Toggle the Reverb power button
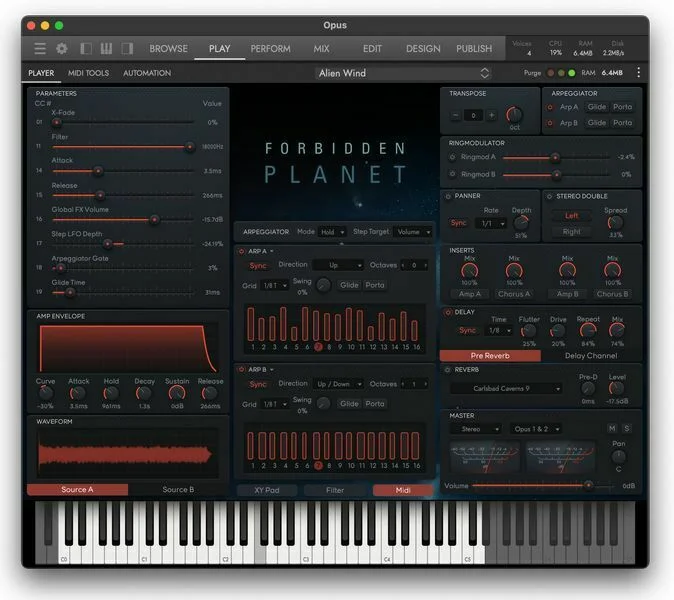 447,370
